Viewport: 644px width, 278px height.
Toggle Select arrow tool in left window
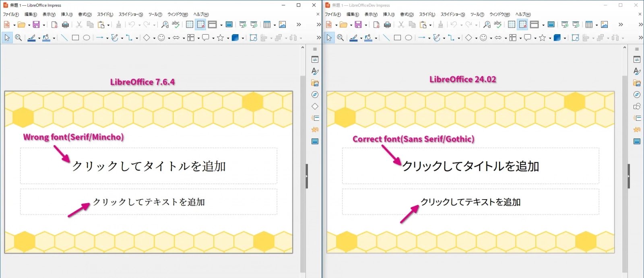[7, 37]
